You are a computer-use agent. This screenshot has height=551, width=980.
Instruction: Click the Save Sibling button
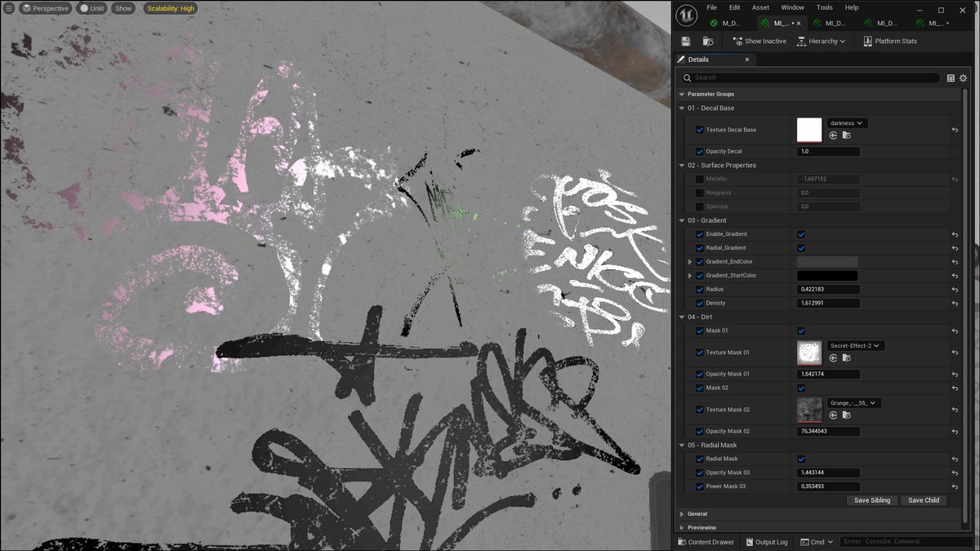click(x=873, y=500)
